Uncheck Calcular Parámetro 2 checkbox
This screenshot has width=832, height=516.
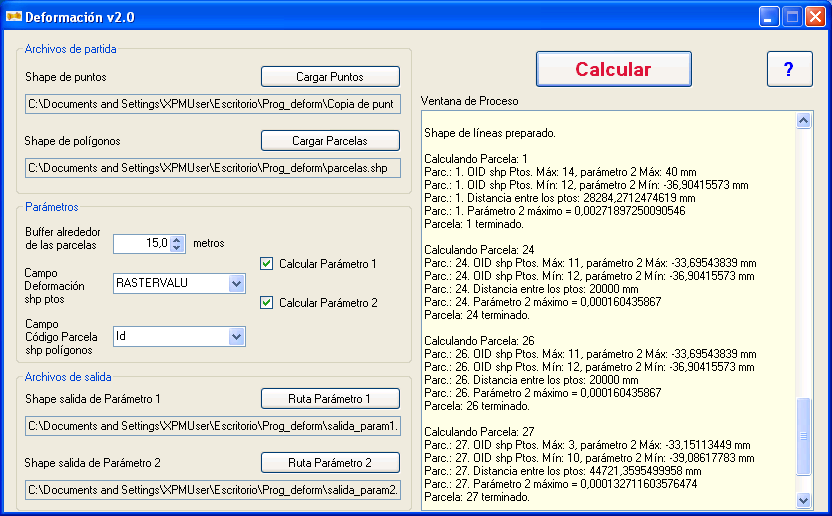coord(267,302)
